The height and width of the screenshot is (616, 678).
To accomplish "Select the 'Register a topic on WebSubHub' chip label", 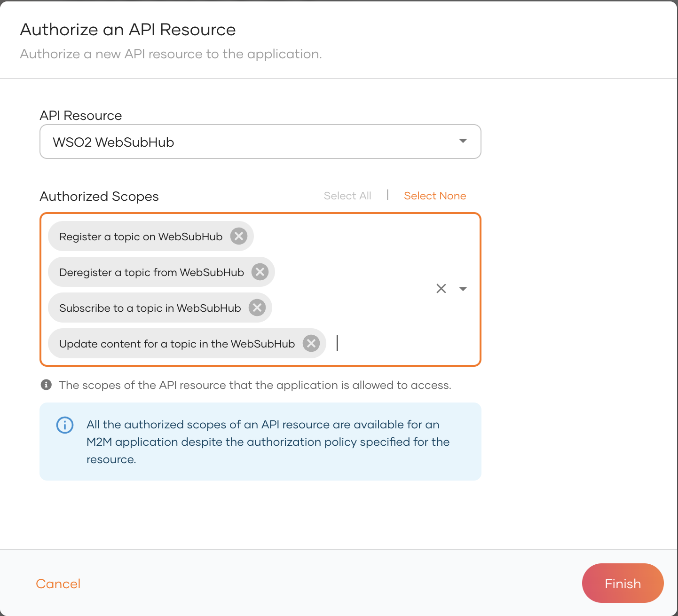I will pyautogui.click(x=141, y=237).
